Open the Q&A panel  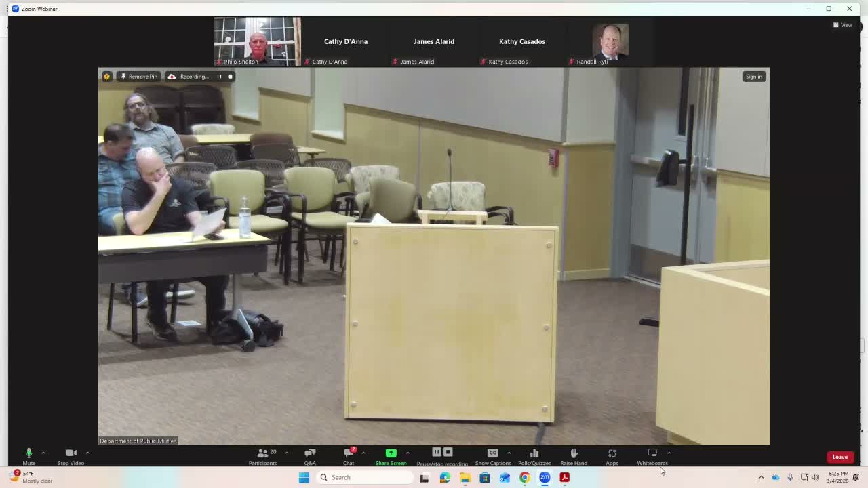pyautogui.click(x=310, y=456)
